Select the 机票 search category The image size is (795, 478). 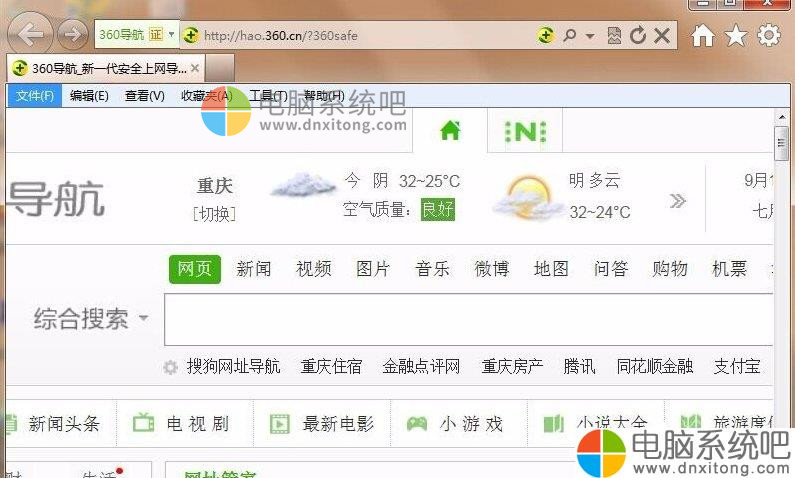(730, 269)
